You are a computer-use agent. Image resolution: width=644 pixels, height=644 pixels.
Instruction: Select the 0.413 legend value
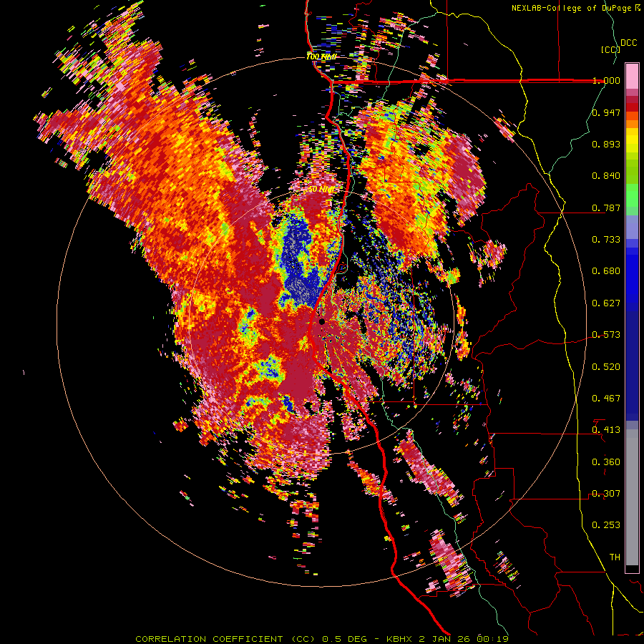tap(606, 430)
